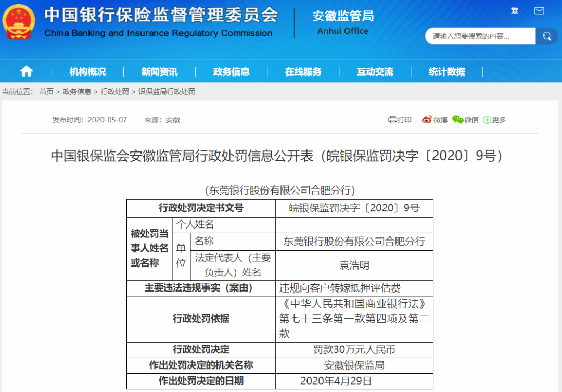
Task: Click source text 来源：安徽
Action: 162,120
